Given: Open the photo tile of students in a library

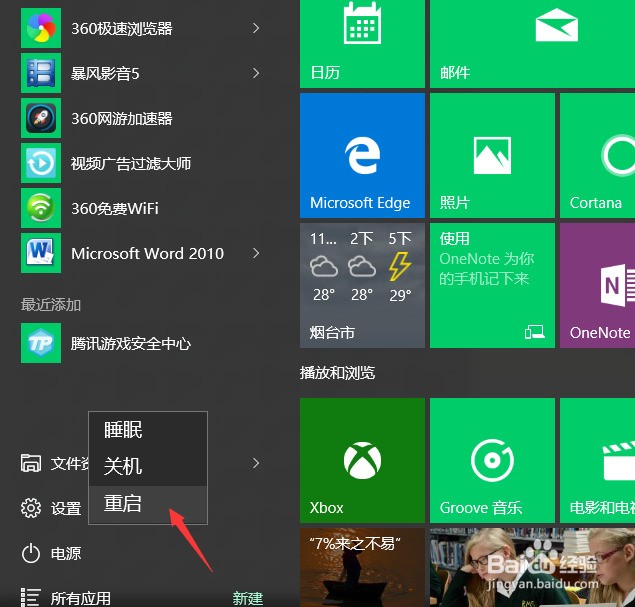Looking at the screenshot, I should (x=532, y=567).
